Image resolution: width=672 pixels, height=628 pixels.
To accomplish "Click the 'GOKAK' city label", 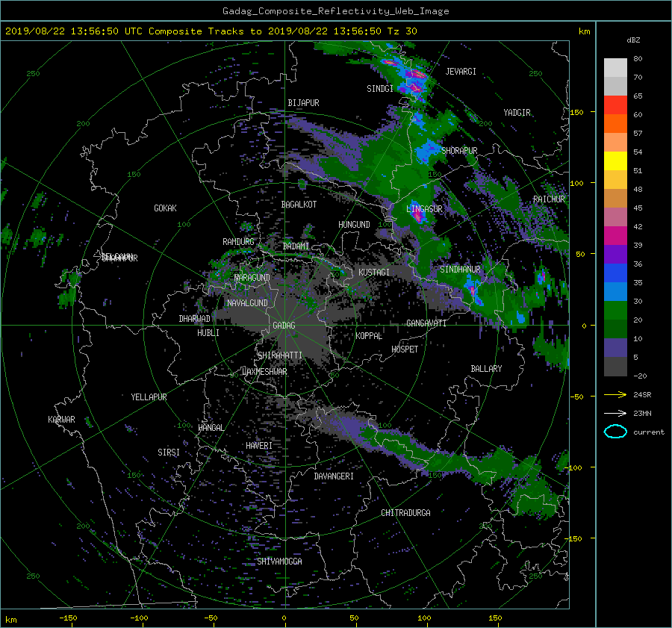I will tap(166, 208).
